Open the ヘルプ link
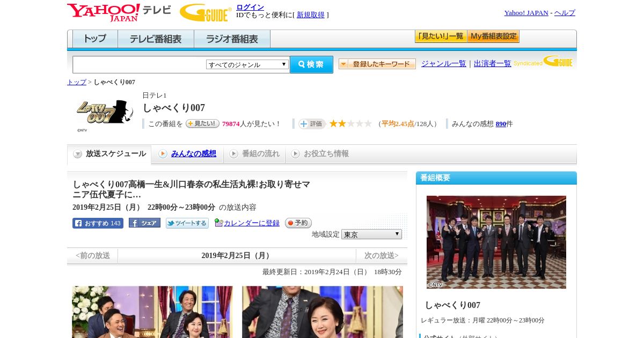Image resolution: width=644 pixels, height=338 pixels. click(x=565, y=13)
